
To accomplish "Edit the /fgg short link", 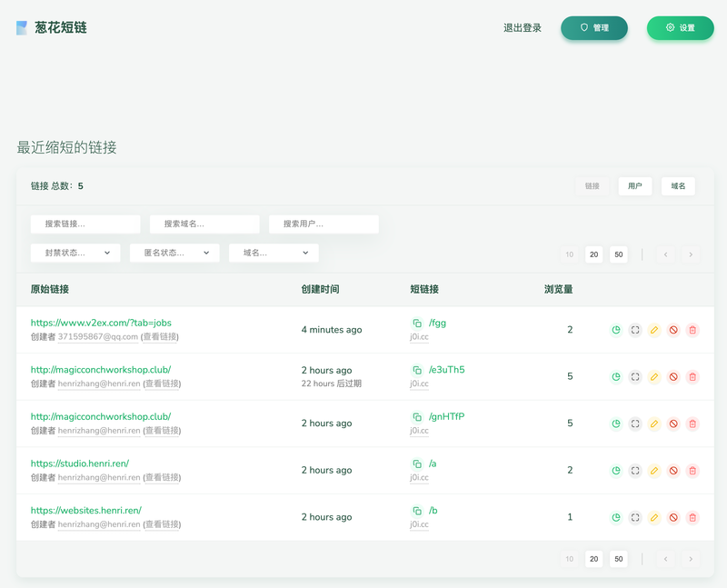I will 654,330.
